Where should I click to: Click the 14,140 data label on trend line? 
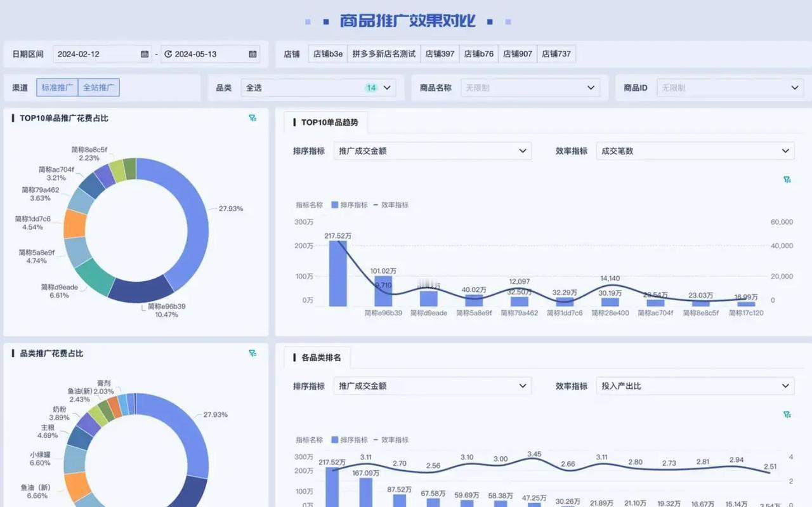(x=610, y=278)
